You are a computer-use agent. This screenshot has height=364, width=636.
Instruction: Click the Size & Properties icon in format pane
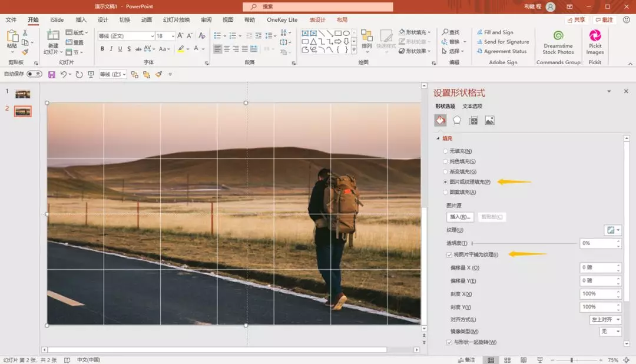[x=473, y=120]
